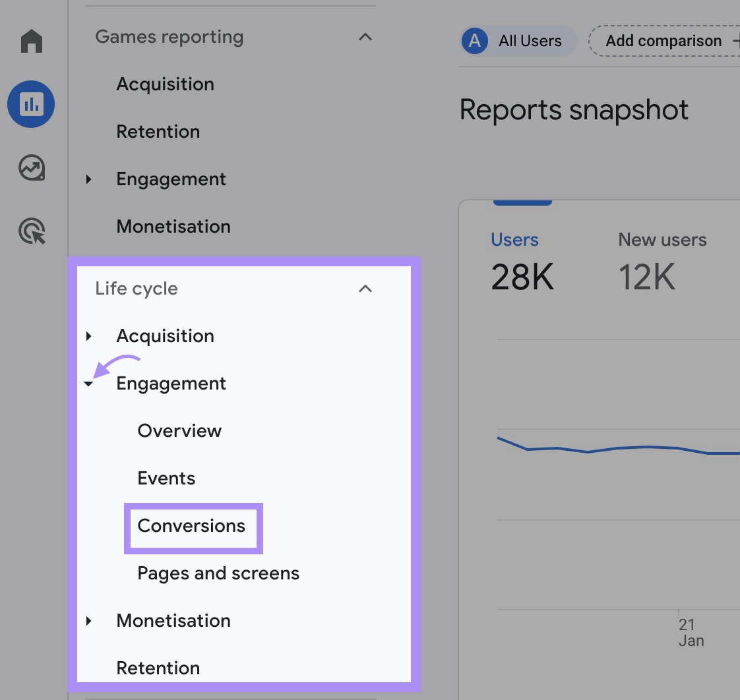Collapse the Games reporting section
This screenshot has width=740, height=700.
click(365, 37)
